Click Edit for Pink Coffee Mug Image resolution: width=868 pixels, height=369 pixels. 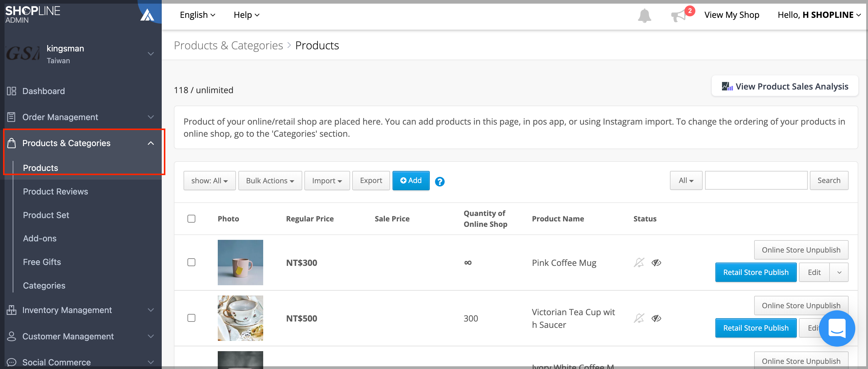click(814, 273)
